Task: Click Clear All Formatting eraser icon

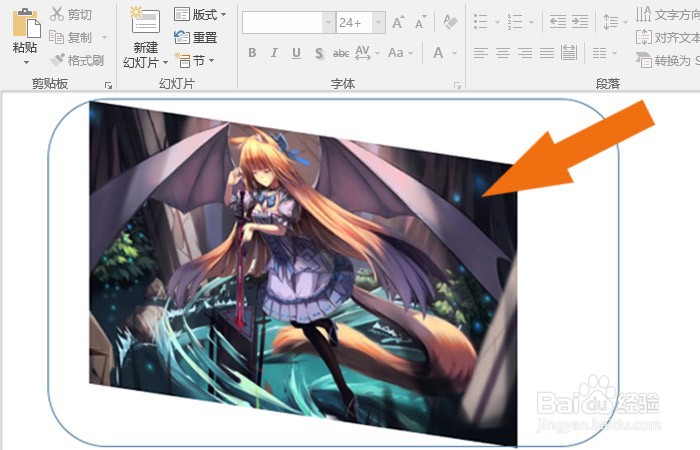Action: pyautogui.click(x=450, y=21)
